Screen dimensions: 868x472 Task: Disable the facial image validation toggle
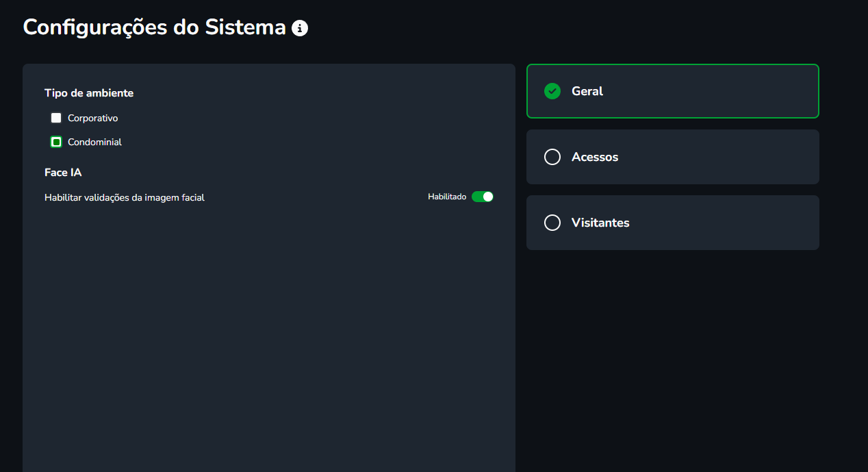coord(483,197)
